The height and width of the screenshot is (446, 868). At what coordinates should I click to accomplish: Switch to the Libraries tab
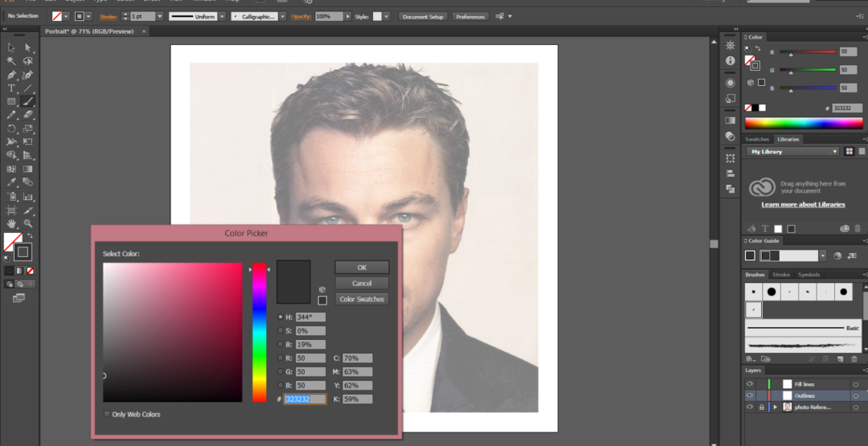pyautogui.click(x=787, y=140)
